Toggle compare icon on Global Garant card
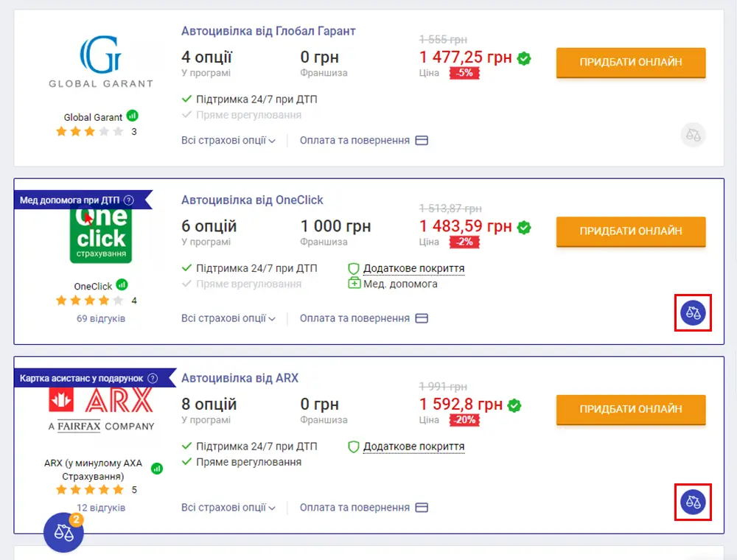This screenshot has width=737, height=560. [x=693, y=135]
